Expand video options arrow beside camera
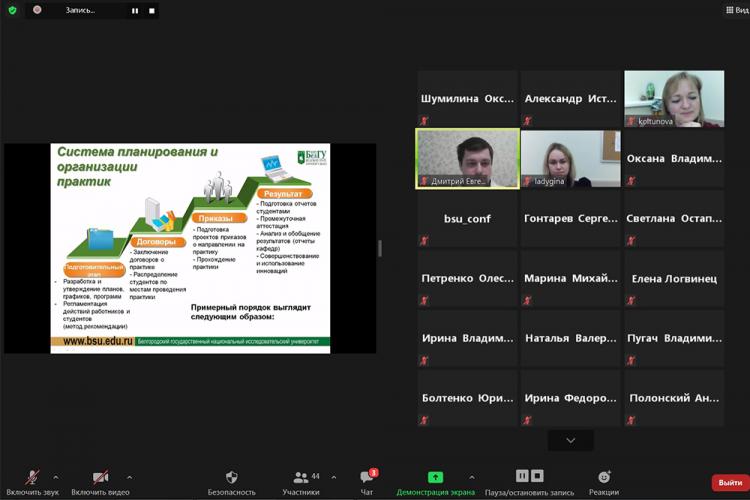The width and height of the screenshot is (750, 500). click(x=129, y=477)
